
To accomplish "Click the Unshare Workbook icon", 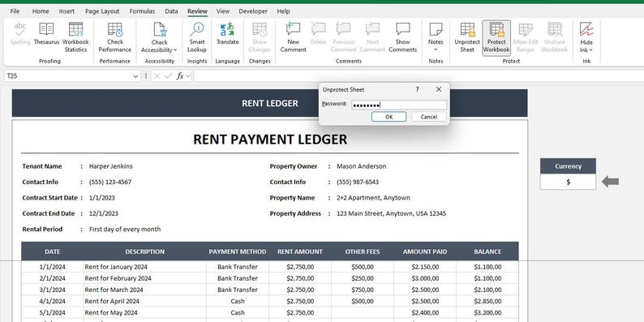I will click(555, 38).
